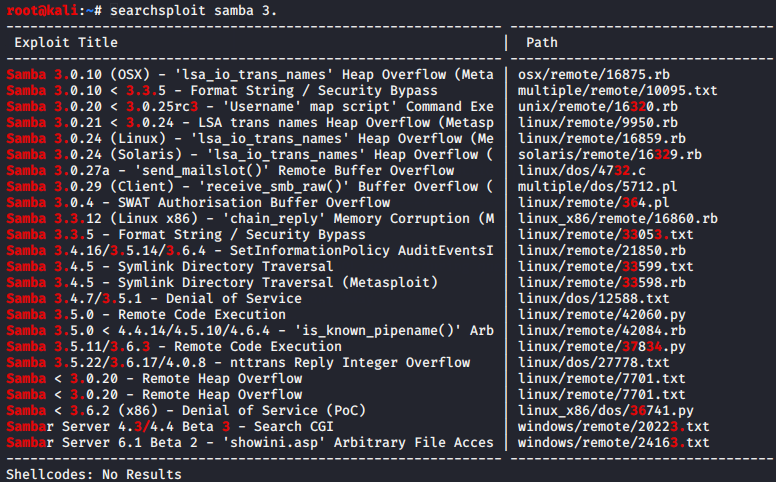Viewport: 776px width, 482px height.
Task: Select 'Samba 3.0.21 < 3.0.24 - LSA trans names' title
Action: tap(250, 122)
